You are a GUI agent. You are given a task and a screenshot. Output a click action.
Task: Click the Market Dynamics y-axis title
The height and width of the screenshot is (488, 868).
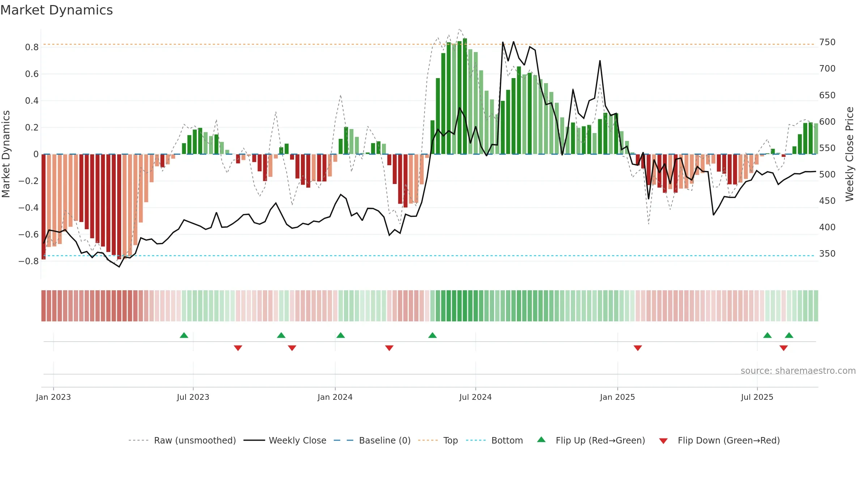tap(6, 154)
